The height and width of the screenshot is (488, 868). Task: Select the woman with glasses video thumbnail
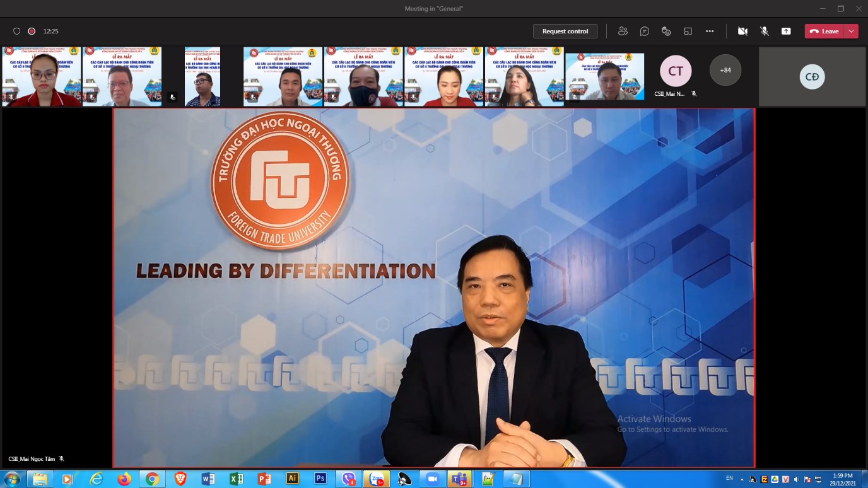[42, 76]
